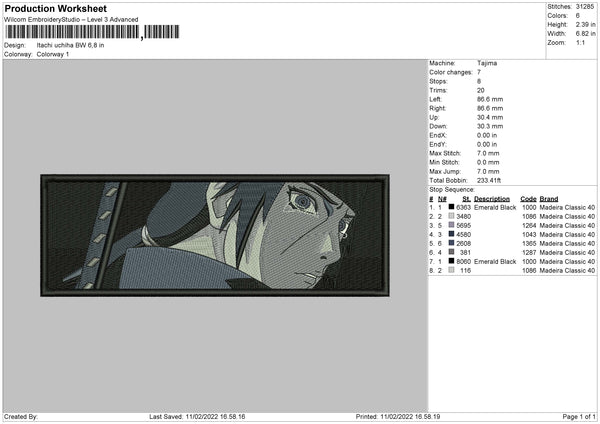The image size is (600, 424).
Task: Click the 'Brand' column header
Action: [549, 199]
